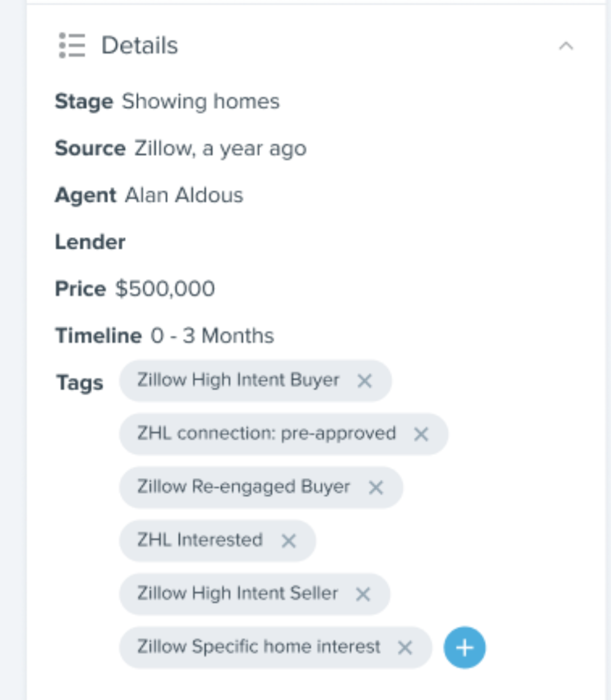This screenshot has width=611, height=700.
Task: Select the Zillow Specific home interest label
Action: [259, 647]
